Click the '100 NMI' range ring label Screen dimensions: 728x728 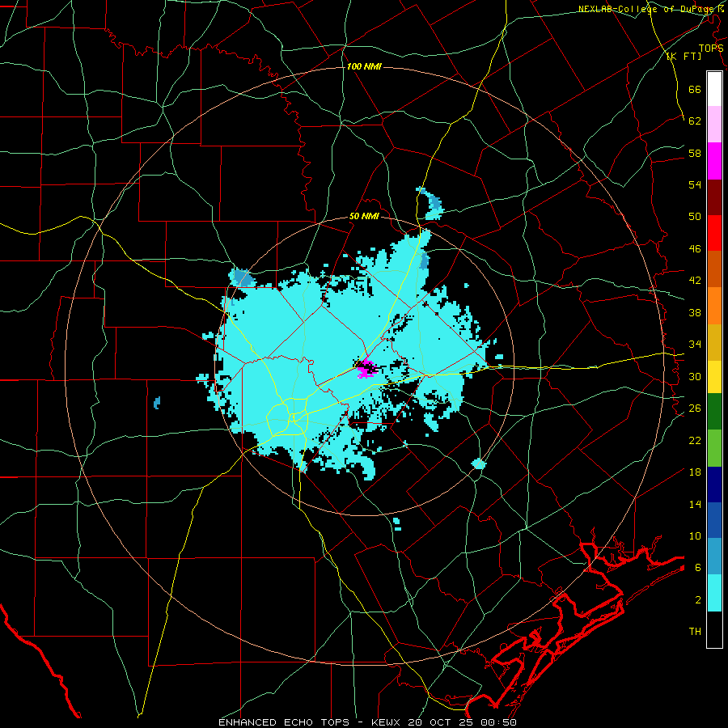(364, 67)
